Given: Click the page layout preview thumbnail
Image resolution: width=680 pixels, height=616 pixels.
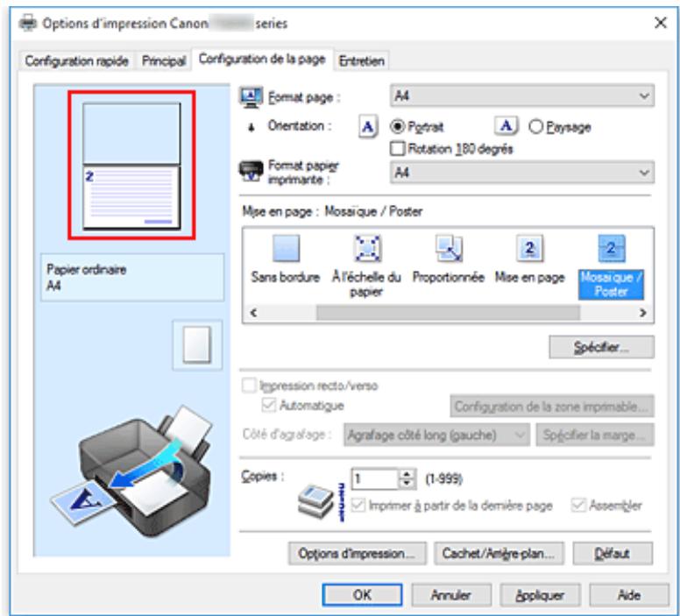Looking at the screenshot, I should 131,165.
